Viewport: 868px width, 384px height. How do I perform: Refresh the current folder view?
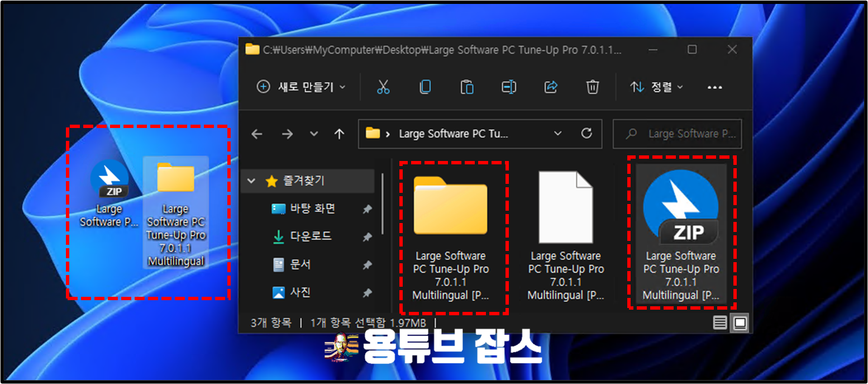coord(586,134)
